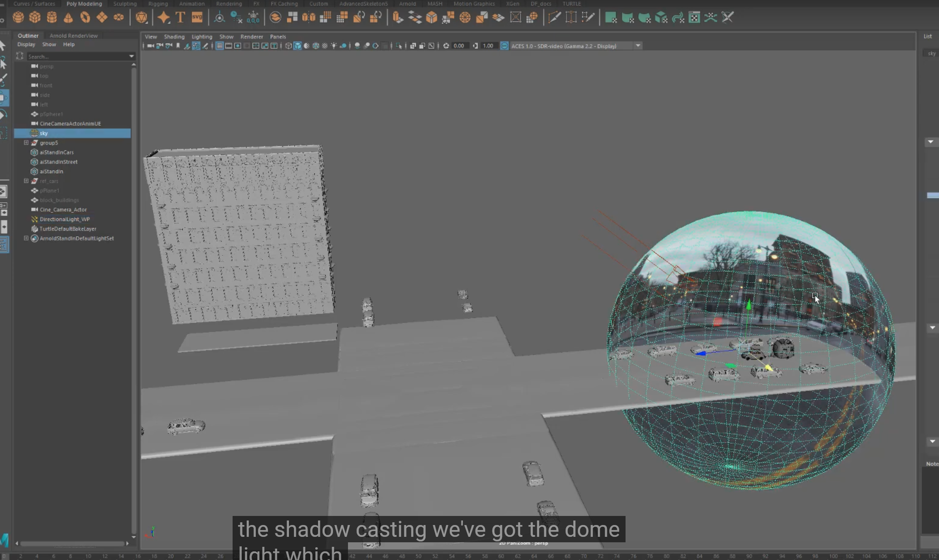This screenshot has width=939, height=560.
Task: Open the ACES view transform dropdown
Action: point(638,46)
